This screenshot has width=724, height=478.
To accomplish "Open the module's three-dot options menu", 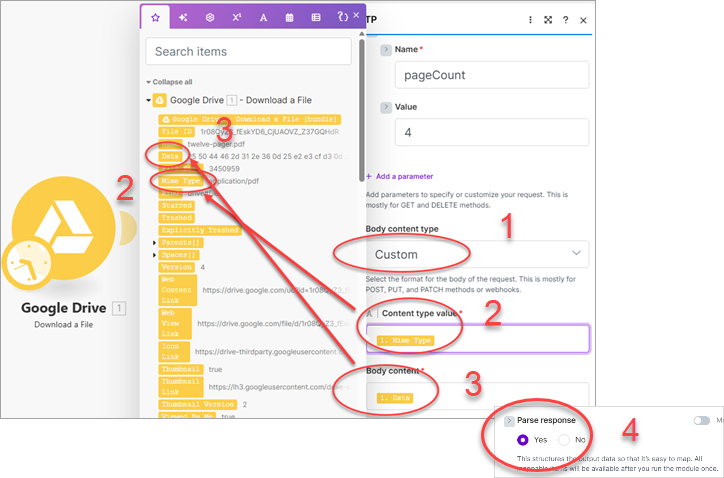I will point(530,19).
